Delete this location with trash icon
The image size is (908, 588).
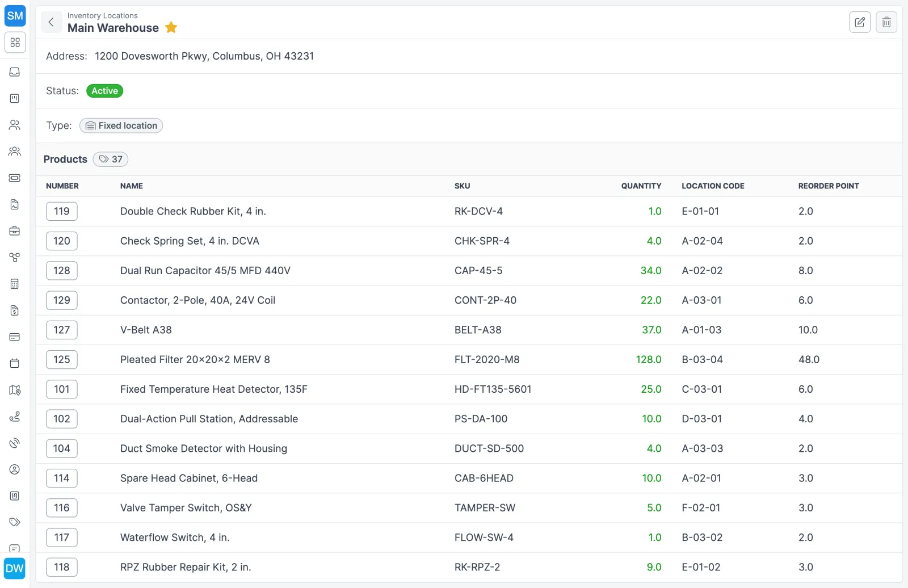point(886,22)
